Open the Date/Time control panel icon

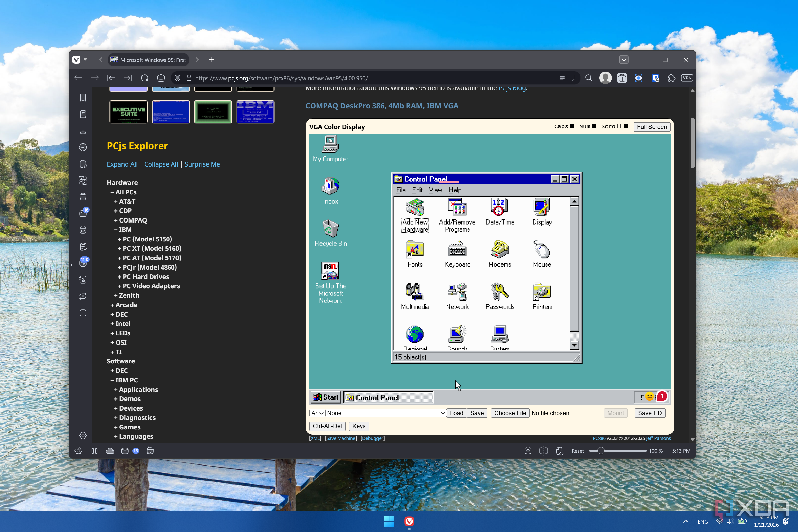(x=500, y=212)
